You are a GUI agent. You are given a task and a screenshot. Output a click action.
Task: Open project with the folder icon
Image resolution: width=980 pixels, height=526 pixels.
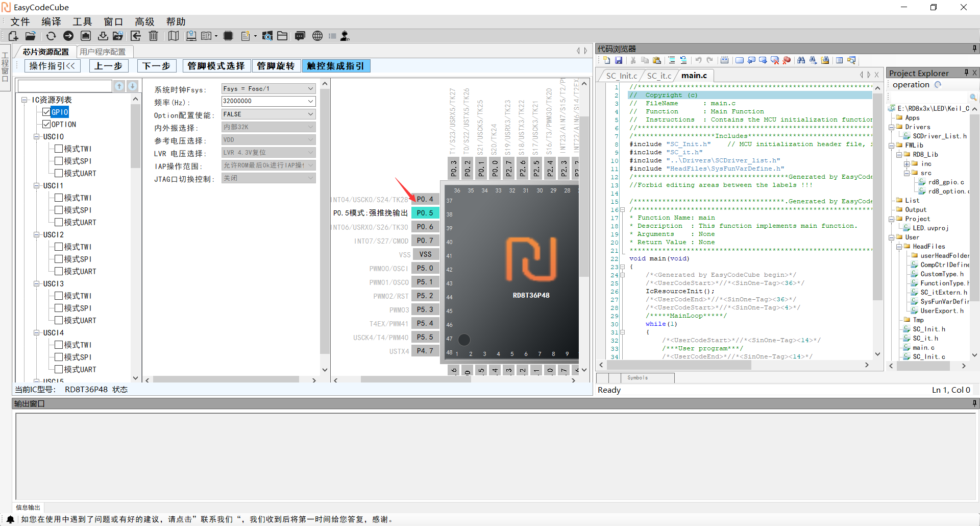click(x=31, y=36)
